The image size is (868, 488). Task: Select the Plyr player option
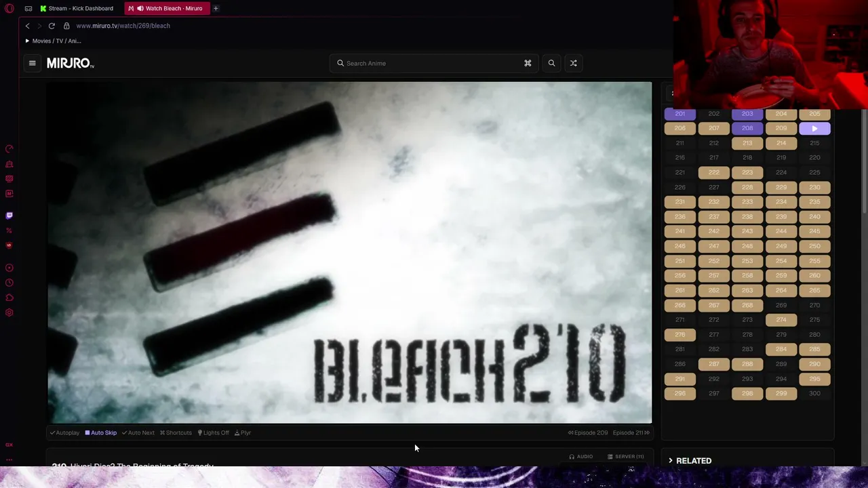tap(243, 432)
